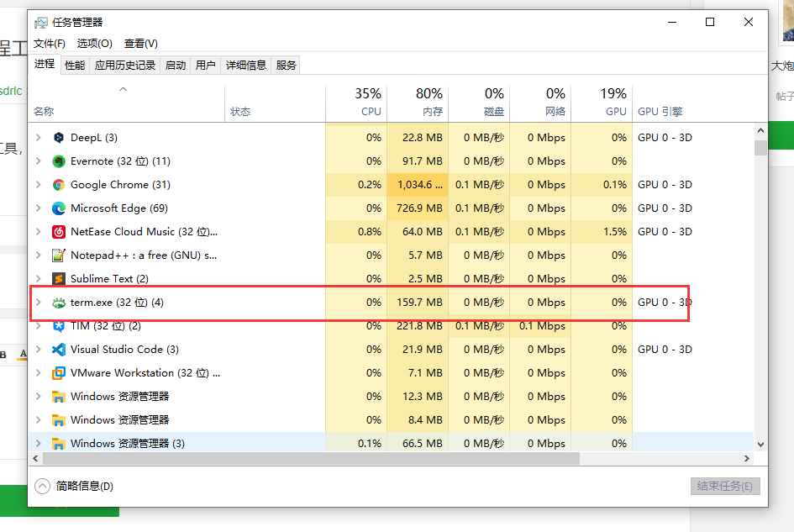Image resolution: width=794 pixels, height=532 pixels.
Task: Click the icon of Windows 资源管理器 (3)
Action: point(59,444)
